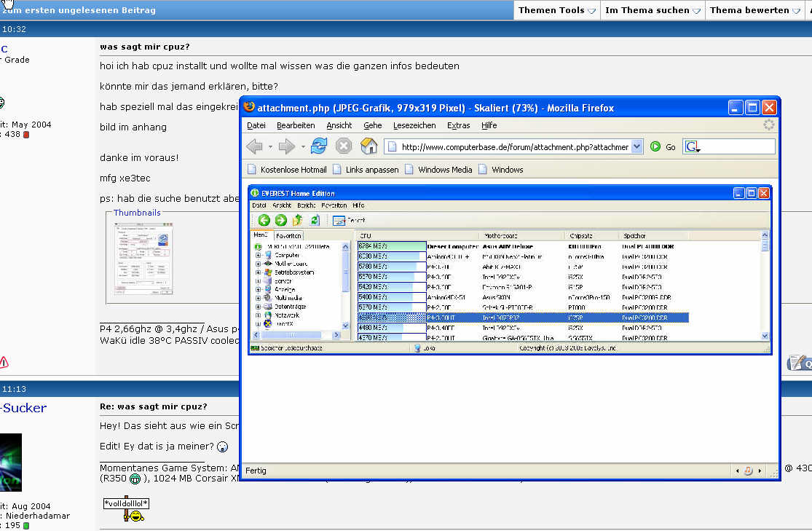This screenshot has height=531, width=812.
Task: Open Thema bewerten dropdown
Action: tap(755, 10)
